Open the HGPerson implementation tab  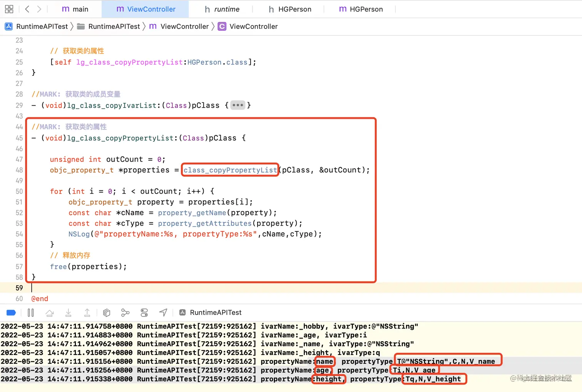coord(361,9)
